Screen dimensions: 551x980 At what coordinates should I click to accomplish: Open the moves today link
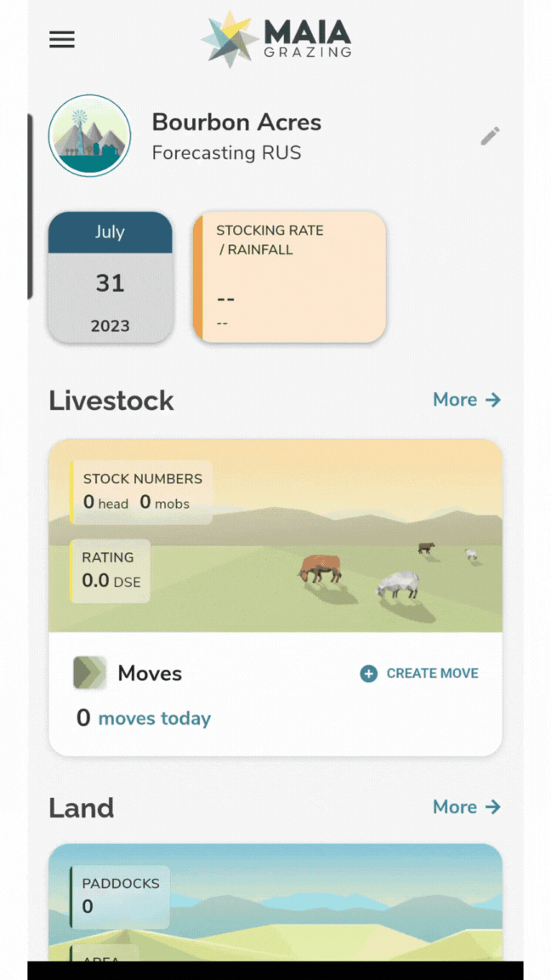click(155, 719)
